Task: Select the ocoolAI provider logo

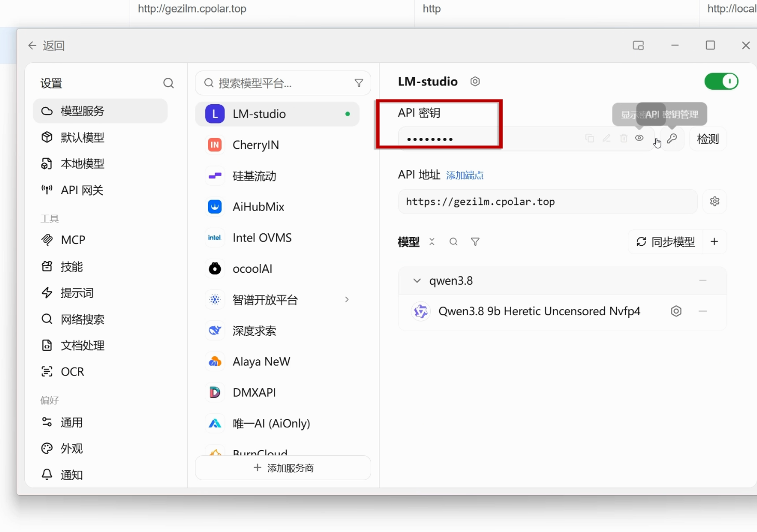Action: [x=215, y=269]
